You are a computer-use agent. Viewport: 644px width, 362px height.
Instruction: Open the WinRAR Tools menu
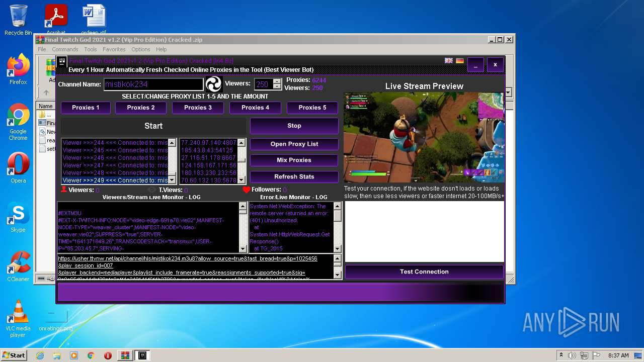click(91, 49)
